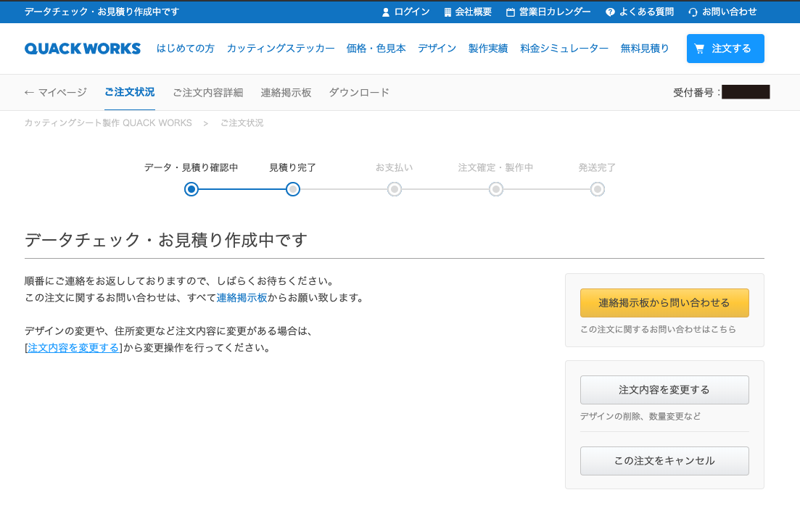The height and width of the screenshot is (532, 800).
Task: Click the login person icon
Action: [x=386, y=12]
